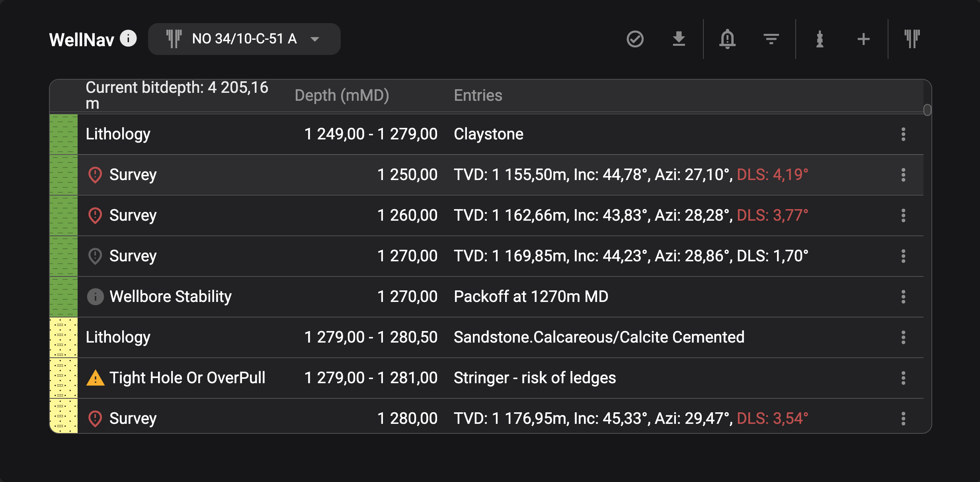Open kebab menu on Stringer risk of ledges row

pyautogui.click(x=903, y=378)
